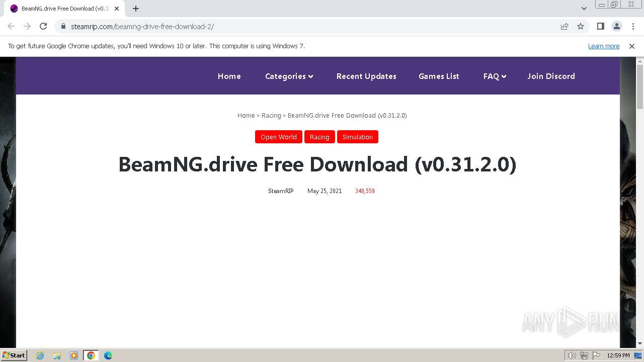Click the page scrollbar thumb
This screenshot has height=362, width=644.
(x=640, y=86)
